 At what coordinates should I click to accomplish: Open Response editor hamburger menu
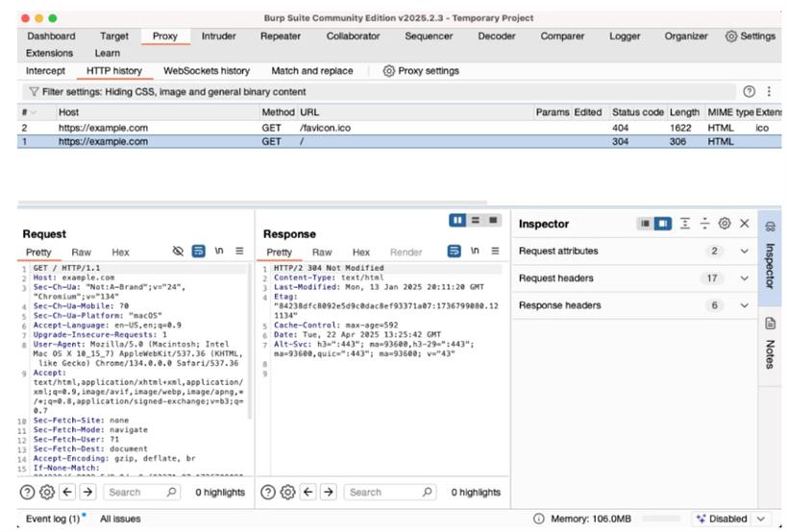coord(496,251)
